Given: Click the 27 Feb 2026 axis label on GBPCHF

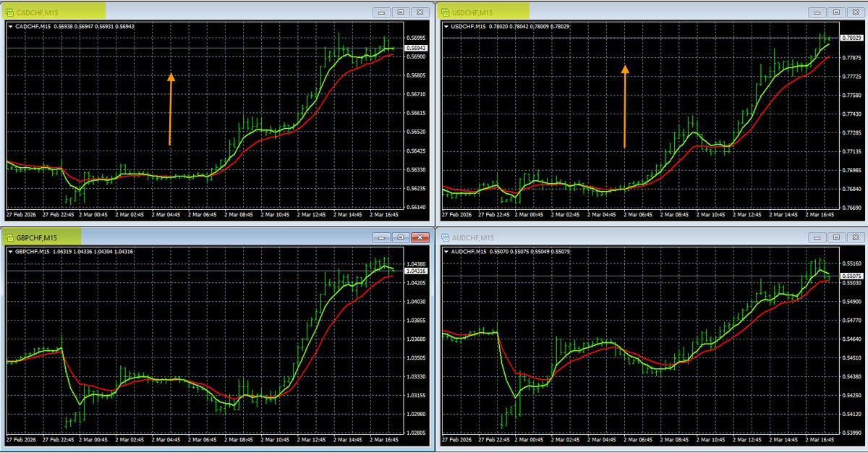Looking at the screenshot, I should tap(22, 439).
